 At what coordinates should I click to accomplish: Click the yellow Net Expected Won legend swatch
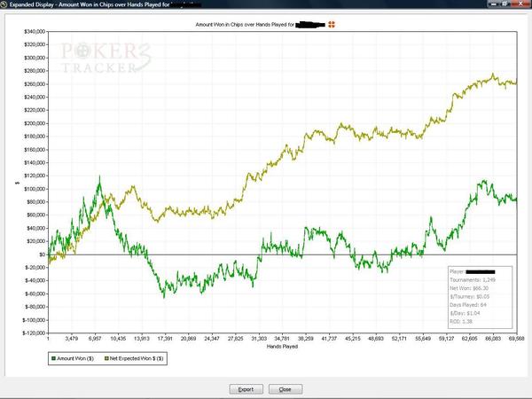tap(106, 358)
